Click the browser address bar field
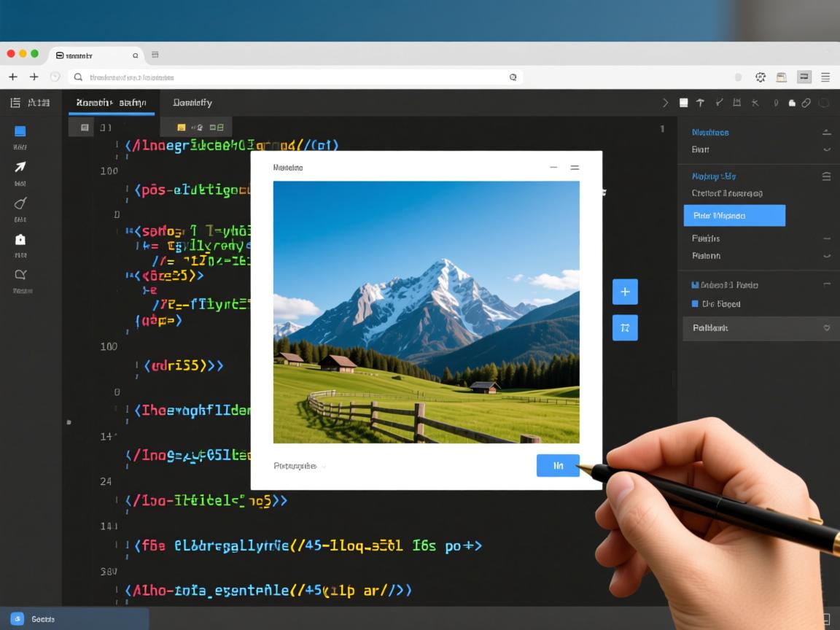The width and height of the screenshot is (840, 630). pyautogui.click(x=292, y=77)
